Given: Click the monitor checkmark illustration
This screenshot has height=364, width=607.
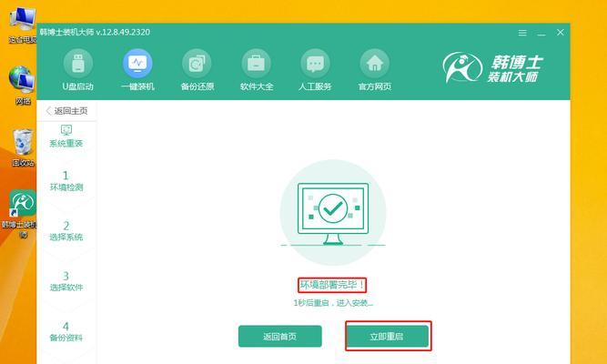Looking at the screenshot, I should coord(333,212).
